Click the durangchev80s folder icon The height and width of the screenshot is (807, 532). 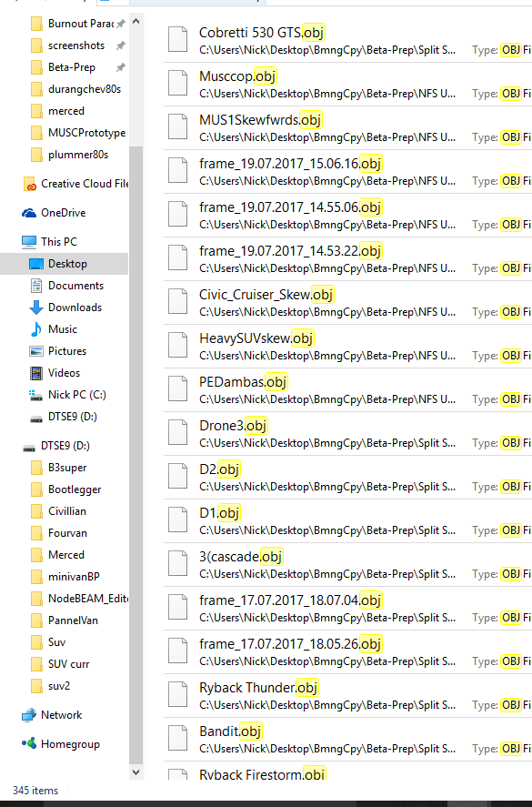(x=36, y=89)
